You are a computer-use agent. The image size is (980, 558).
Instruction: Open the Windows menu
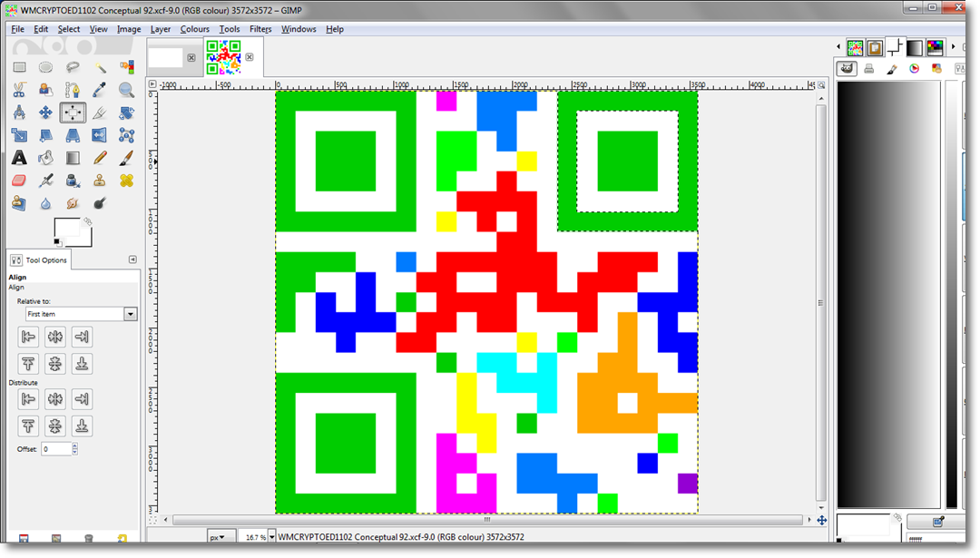click(x=299, y=29)
